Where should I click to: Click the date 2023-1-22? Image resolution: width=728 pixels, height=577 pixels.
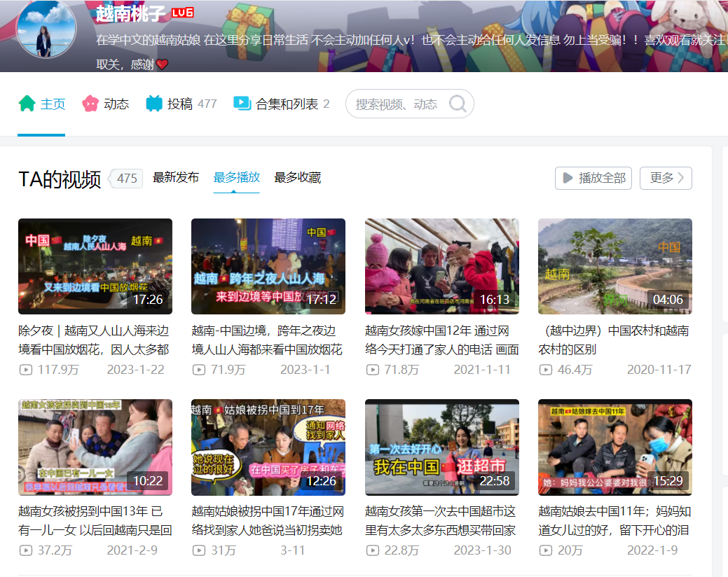click(x=135, y=370)
